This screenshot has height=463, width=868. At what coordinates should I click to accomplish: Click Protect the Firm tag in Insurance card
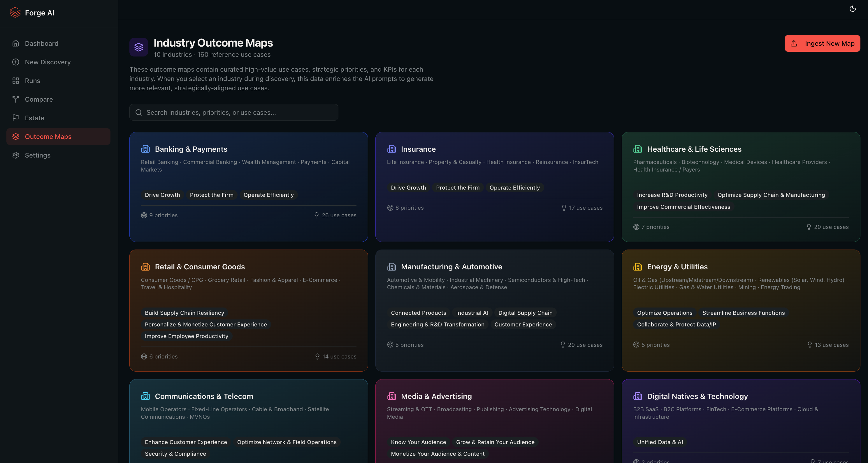458,188
